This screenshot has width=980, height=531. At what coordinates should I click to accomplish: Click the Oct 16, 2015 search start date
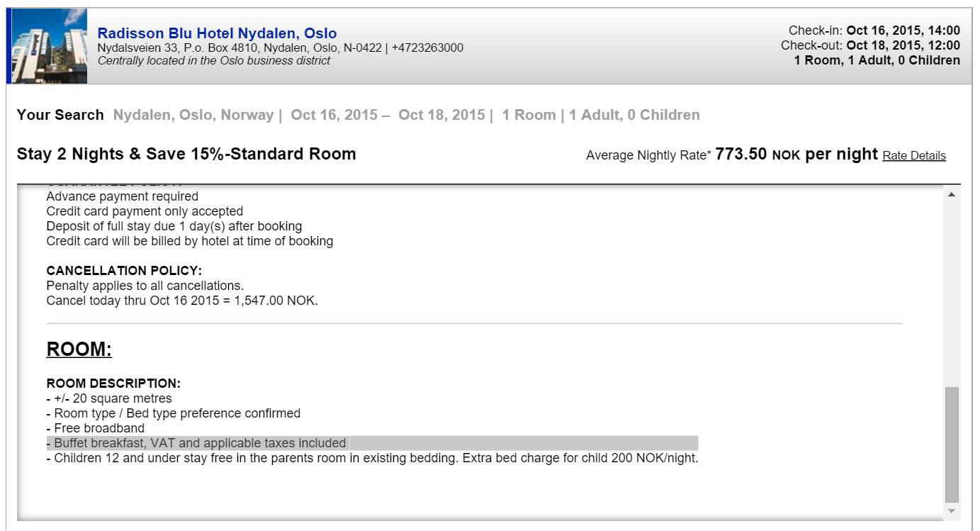[x=334, y=115]
